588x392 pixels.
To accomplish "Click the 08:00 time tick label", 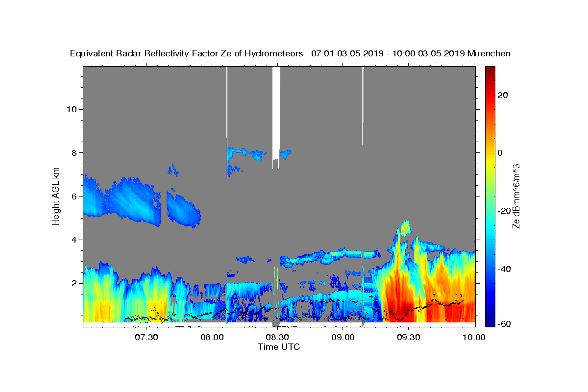I will click(212, 338).
